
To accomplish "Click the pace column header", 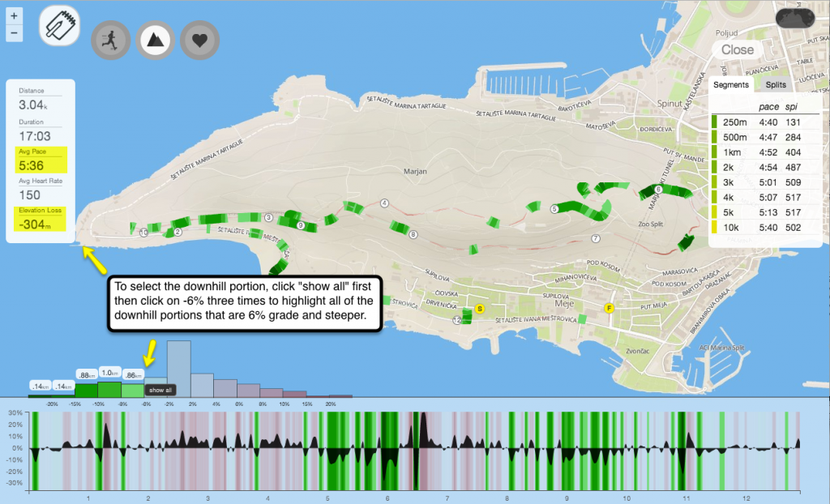I will click(x=768, y=107).
